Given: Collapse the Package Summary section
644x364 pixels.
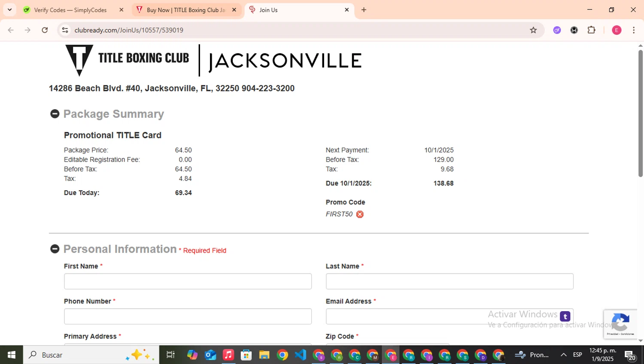Looking at the screenshot, I should click(x=55, y=114).
